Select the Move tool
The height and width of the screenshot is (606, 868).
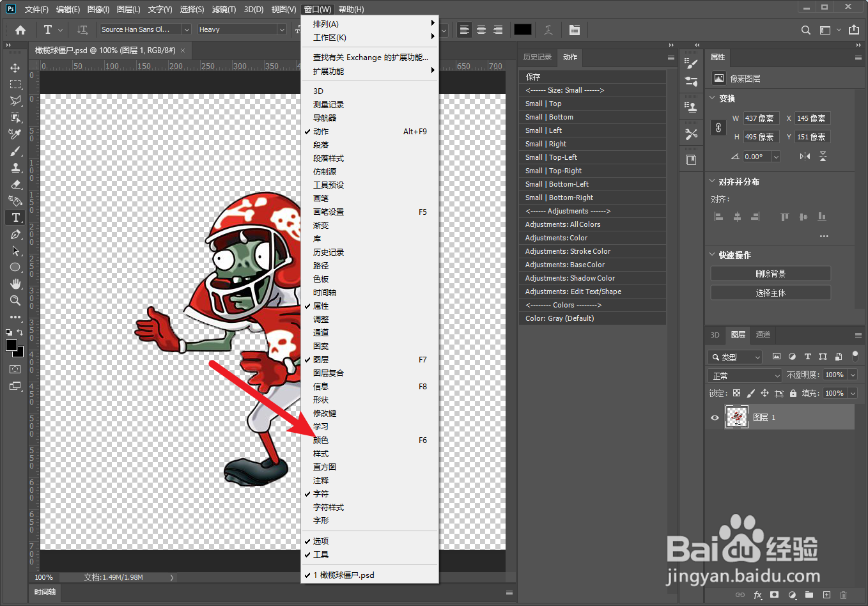tap(15, 68)
